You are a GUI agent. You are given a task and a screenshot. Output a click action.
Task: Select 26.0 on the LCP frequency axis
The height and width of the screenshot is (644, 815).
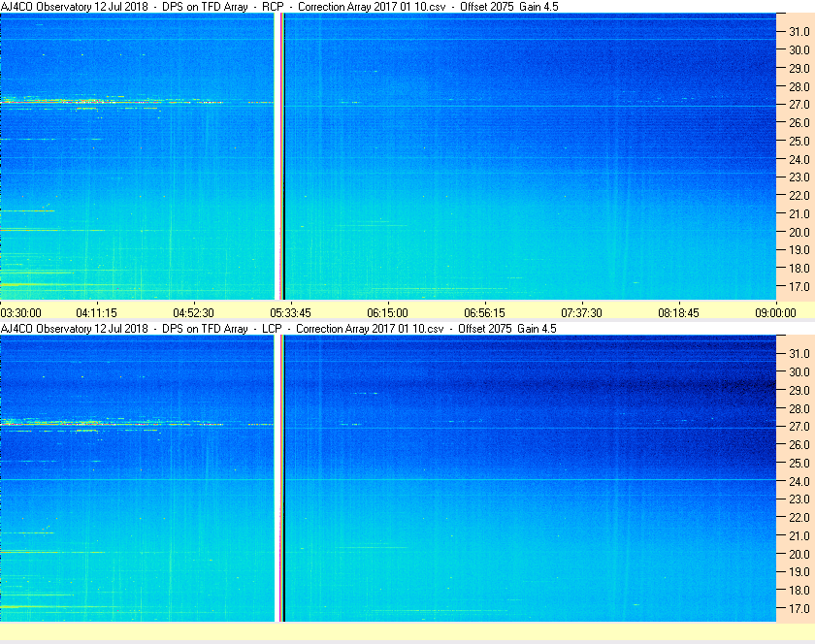click(799, 444)
